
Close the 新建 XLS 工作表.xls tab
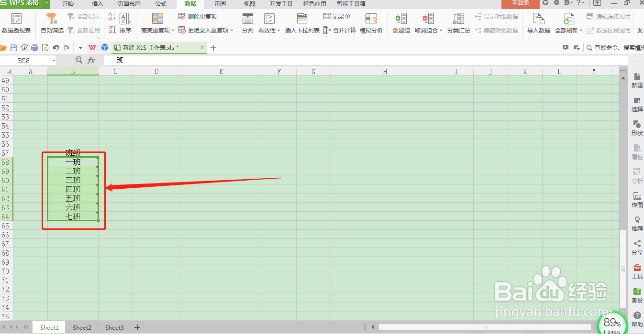202,48
